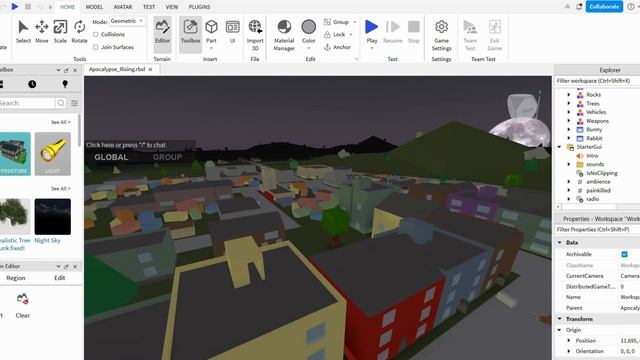The height and width of the screenshot is (360, 640).
Task: Open the help question mark icon
Action: click(631, 7)
